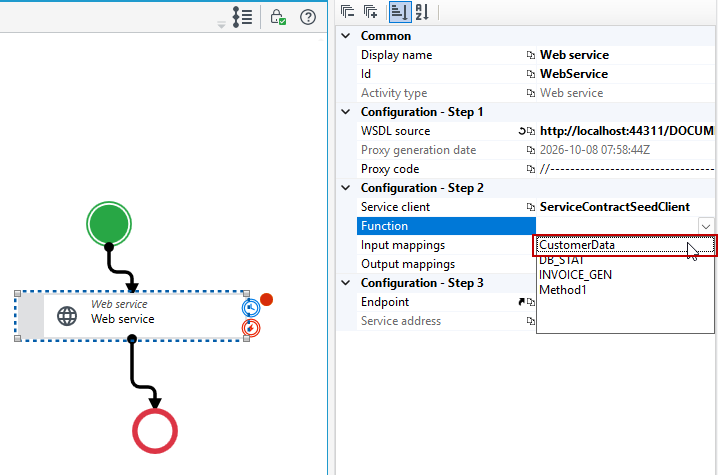
Task: Click the globe icon on Web service activity
Action: (67, 316)
